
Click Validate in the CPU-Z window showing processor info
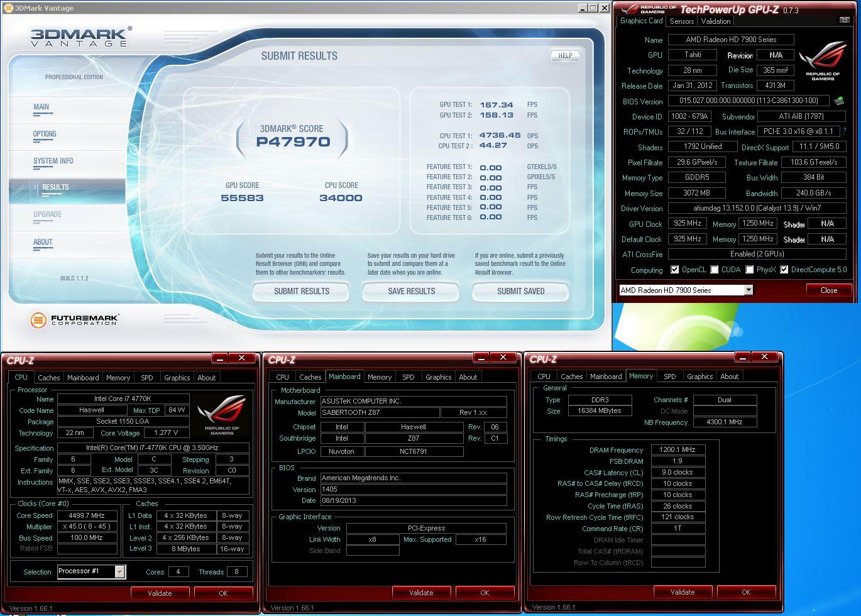[x=160, y=593]
